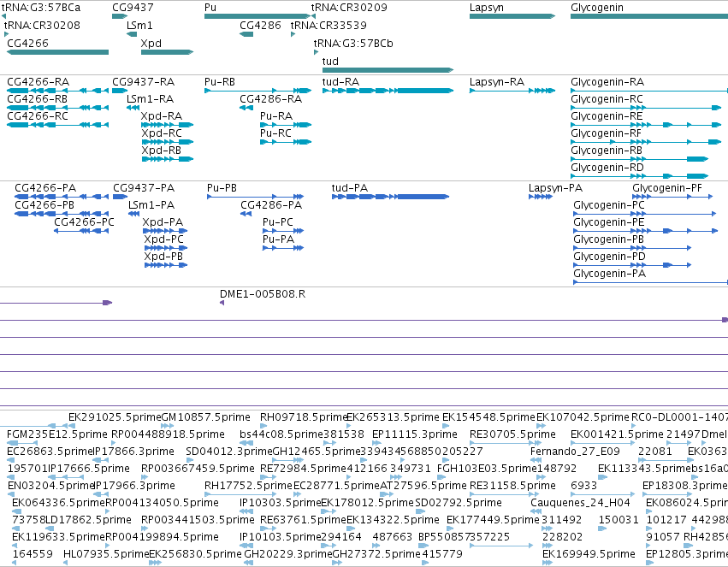
Task: Select the HL07935.5prime EST label
Action: pyautogui.click(x=106, y=554)
